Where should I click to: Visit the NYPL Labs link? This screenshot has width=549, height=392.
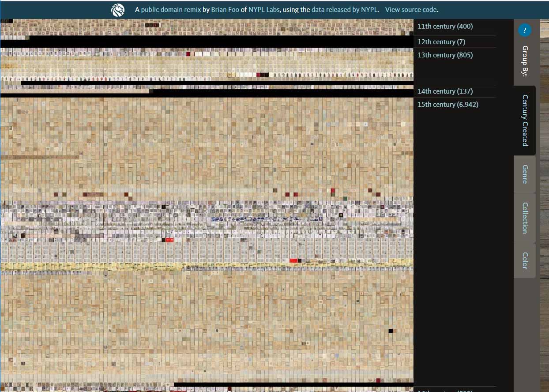264,10
